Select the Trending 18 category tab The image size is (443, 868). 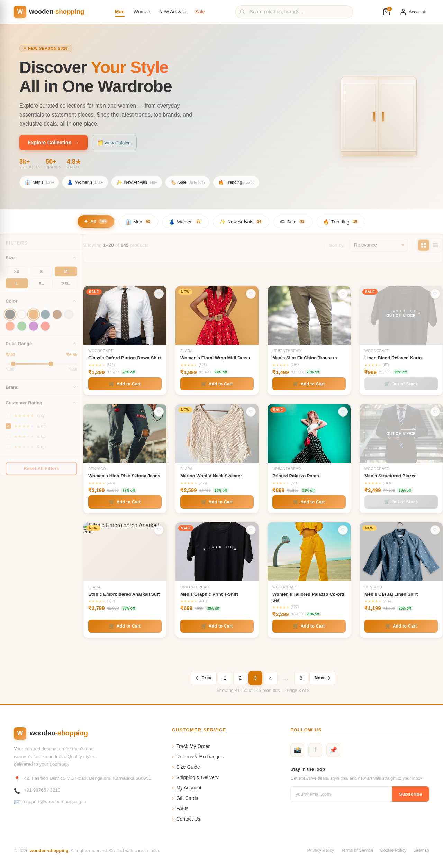pyautogui.click(x=341, y=222)
